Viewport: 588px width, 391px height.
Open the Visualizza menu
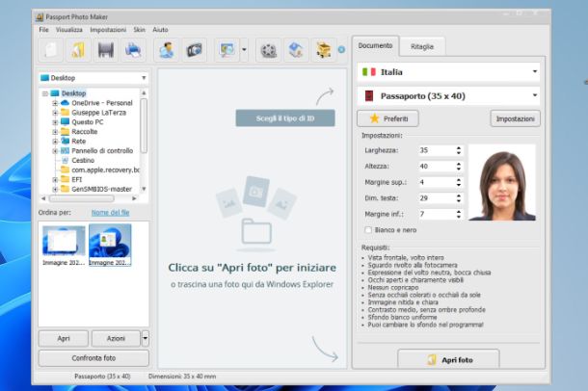point(69,30)
